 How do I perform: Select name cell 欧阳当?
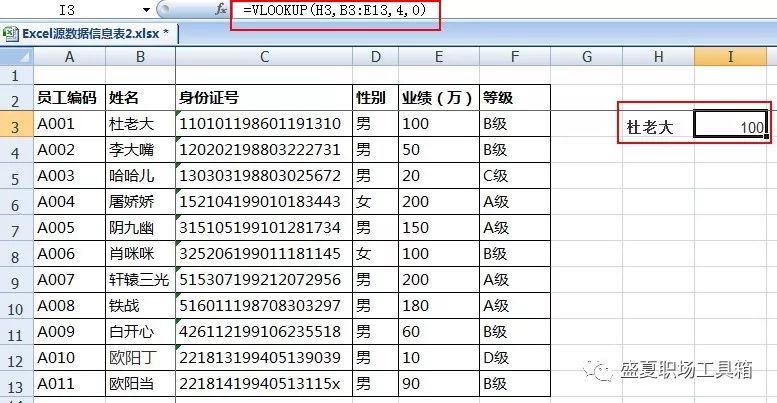140,384
